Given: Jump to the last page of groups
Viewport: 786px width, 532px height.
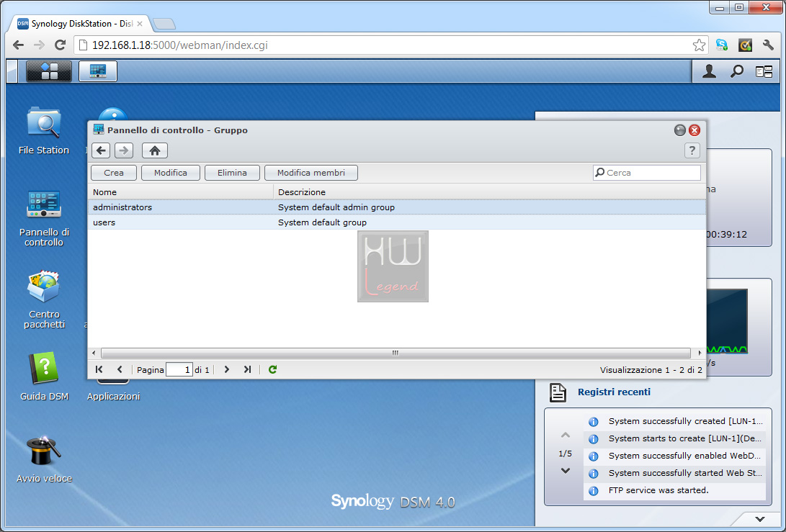Looking at the screenshot, I should coord(247,369).
